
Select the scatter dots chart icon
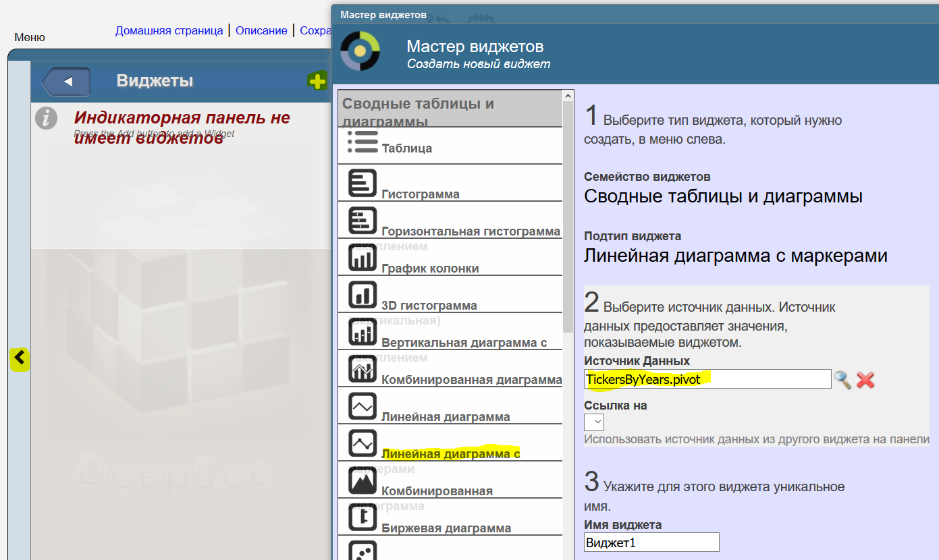click(x=363, y=550)
